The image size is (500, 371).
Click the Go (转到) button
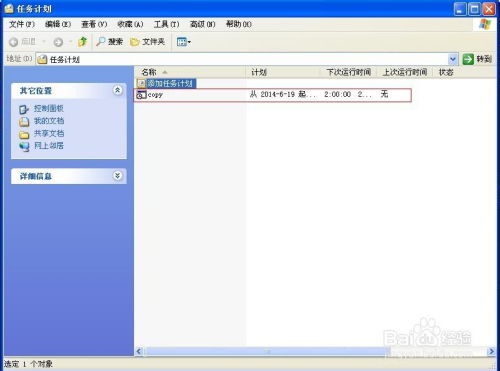[x=477, y=59]
